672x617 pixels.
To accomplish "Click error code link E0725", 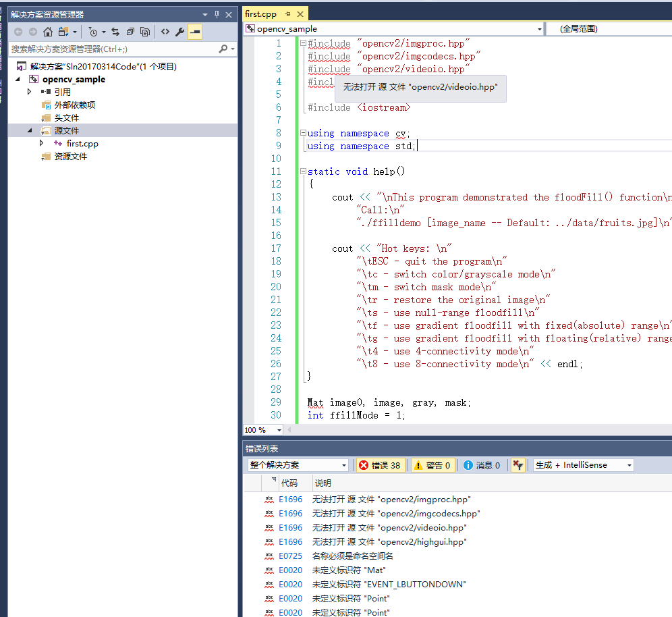I will [290, 556].
